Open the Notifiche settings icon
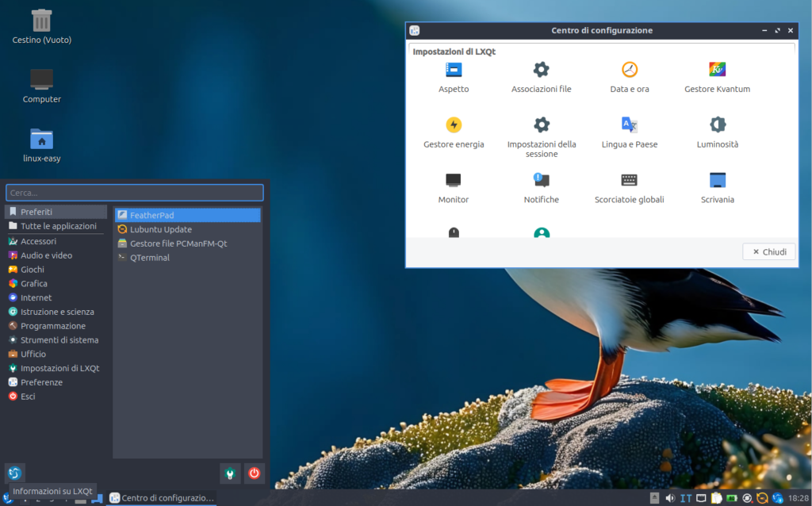The width and height of the screenshot is (812, 506). coord(541,180)
